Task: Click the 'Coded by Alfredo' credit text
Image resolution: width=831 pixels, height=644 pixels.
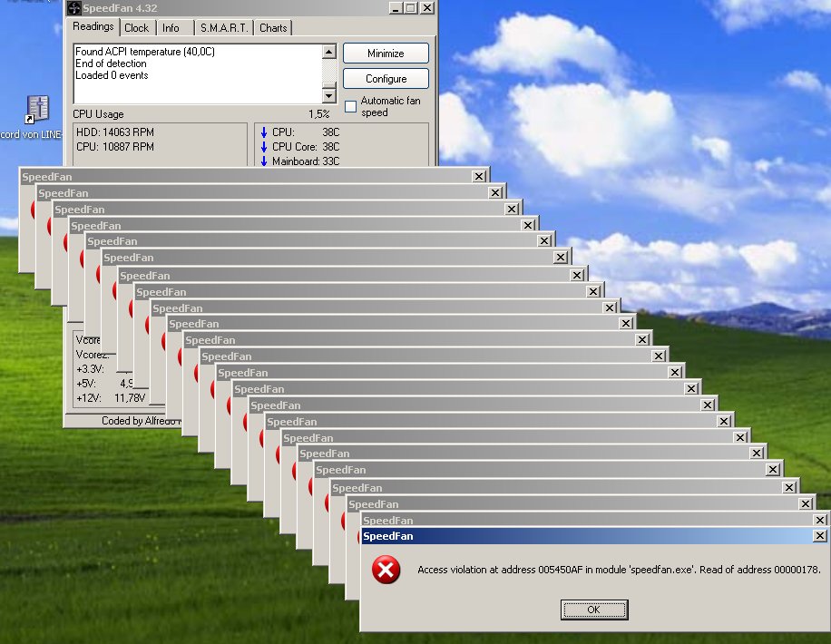Action: [x=139, y=421]
